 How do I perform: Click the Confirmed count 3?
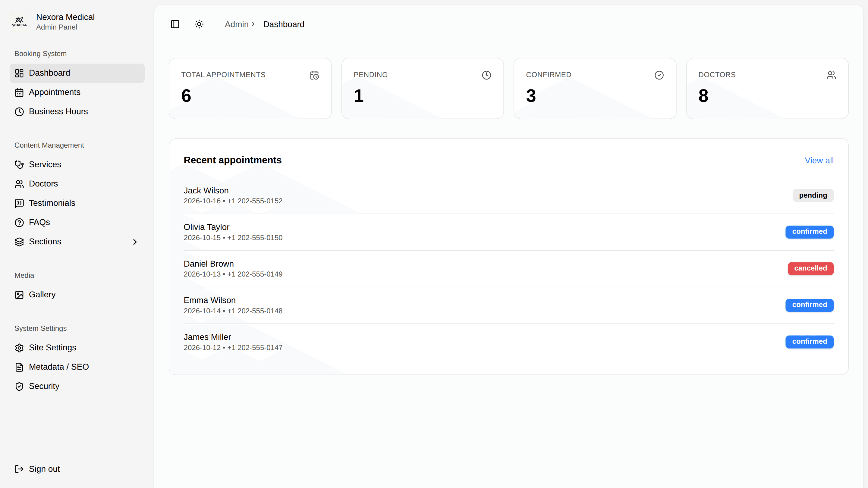531,96
